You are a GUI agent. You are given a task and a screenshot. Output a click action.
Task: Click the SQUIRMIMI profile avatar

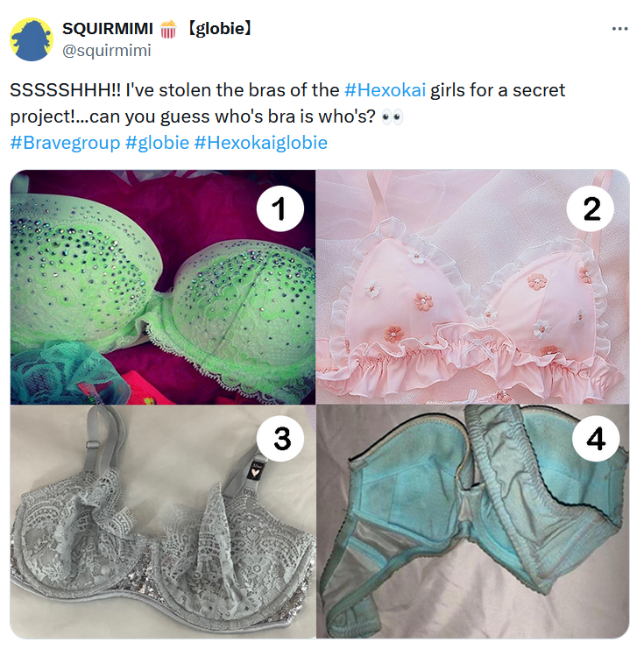[32, 39]
